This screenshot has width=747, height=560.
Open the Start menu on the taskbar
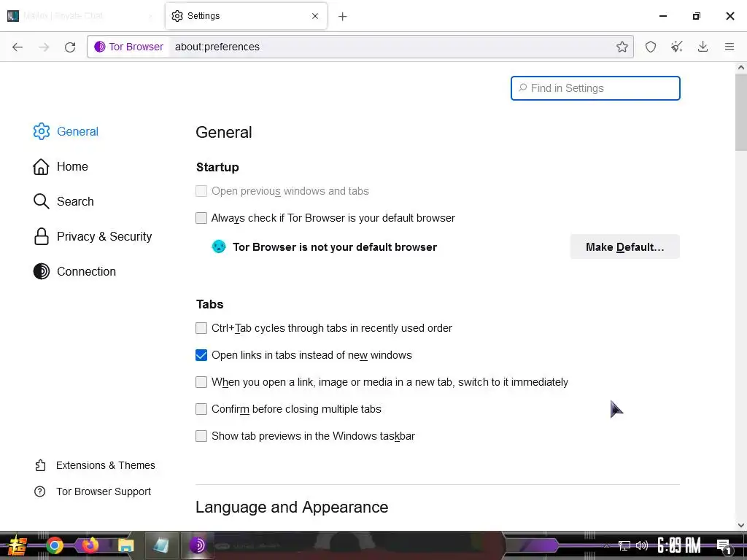[16, 545]
